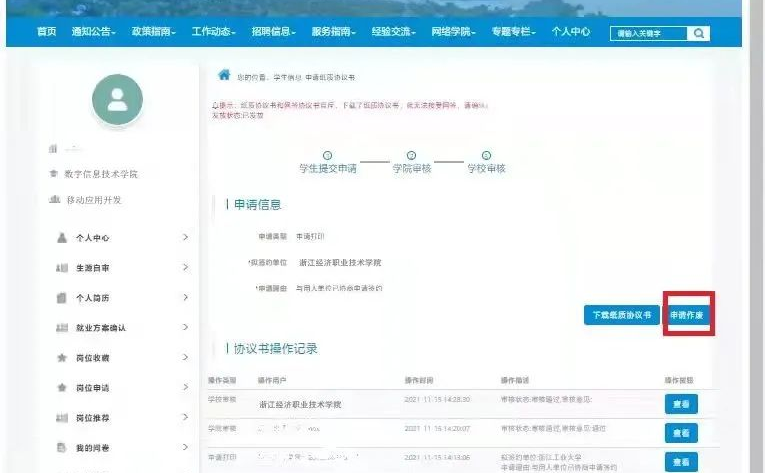This screenshot has width=765, height=473.
Task: Click 移动应用开发 under the avatar
Action: 94,200
